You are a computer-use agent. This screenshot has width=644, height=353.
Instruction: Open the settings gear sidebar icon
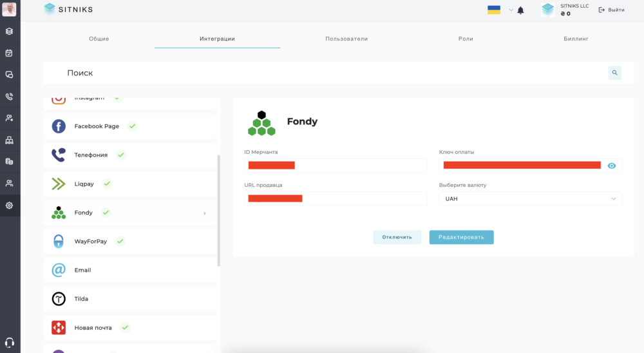[9, 205]
